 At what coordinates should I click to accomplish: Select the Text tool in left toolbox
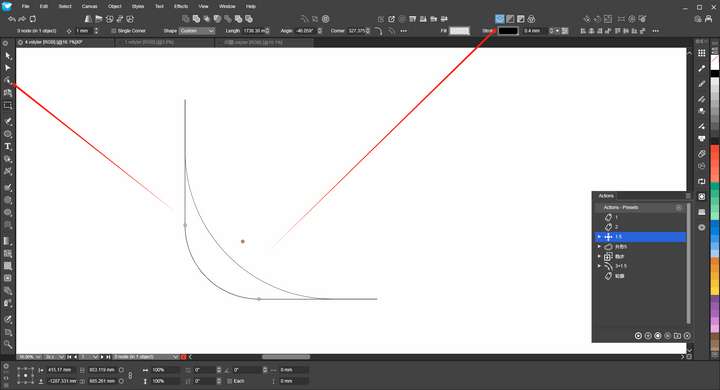coord(7,147)
